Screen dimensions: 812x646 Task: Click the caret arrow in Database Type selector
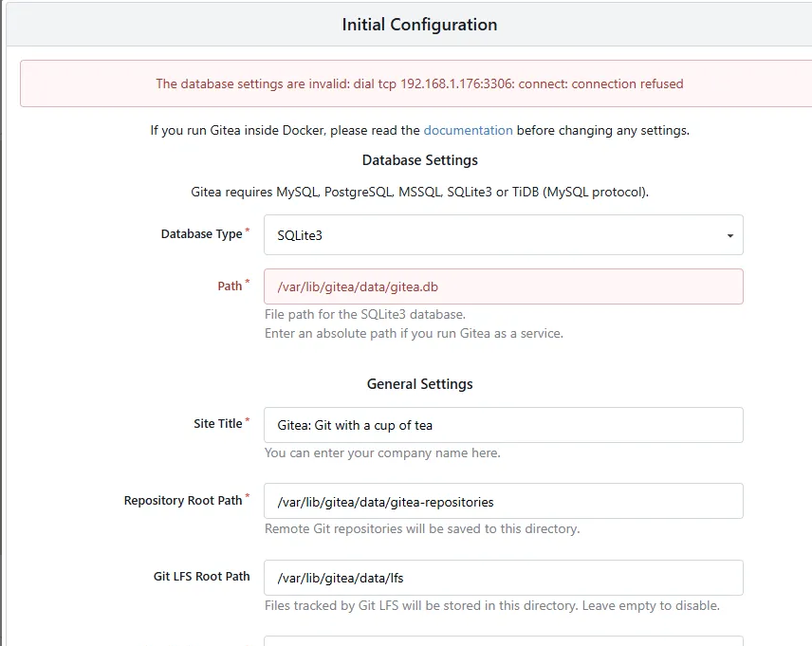tap(729, 235)
